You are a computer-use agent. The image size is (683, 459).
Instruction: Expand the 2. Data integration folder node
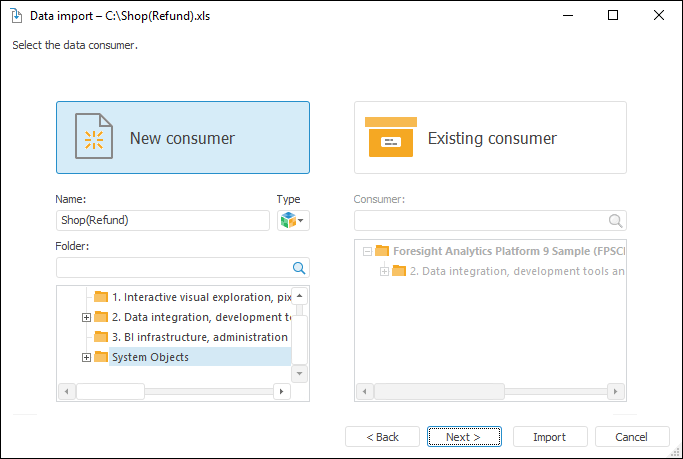[86, 317]
